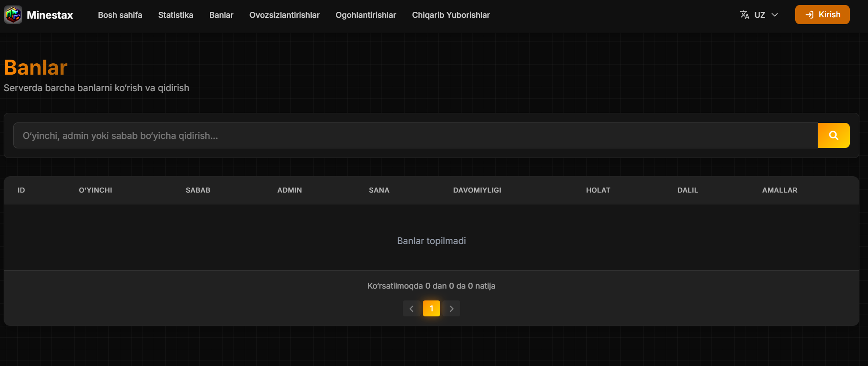Click the language translate icon
Image resolution: width=868 pixels, height=366 pixels.
[745, 15]
